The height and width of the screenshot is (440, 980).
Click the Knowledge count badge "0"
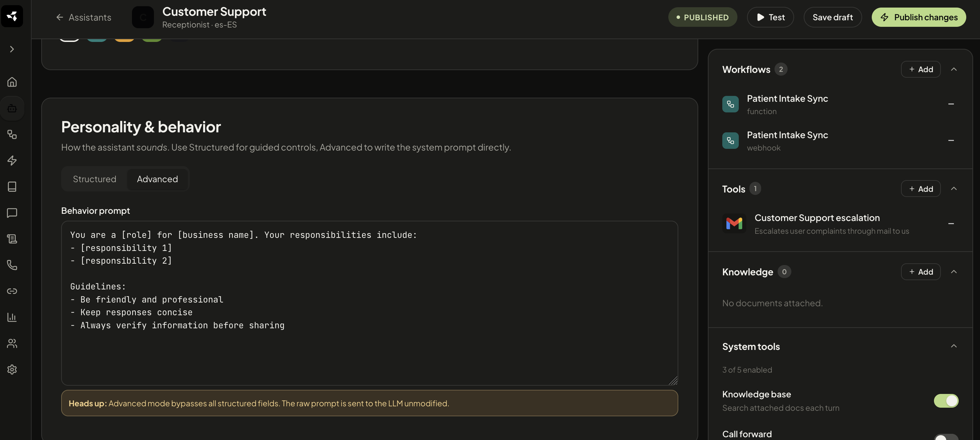click(784, 272)
